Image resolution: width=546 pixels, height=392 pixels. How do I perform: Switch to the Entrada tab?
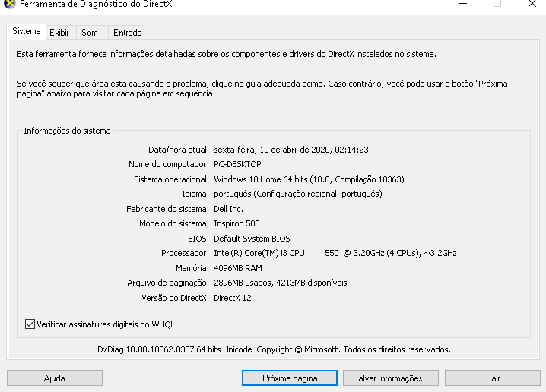pos(128,33)
